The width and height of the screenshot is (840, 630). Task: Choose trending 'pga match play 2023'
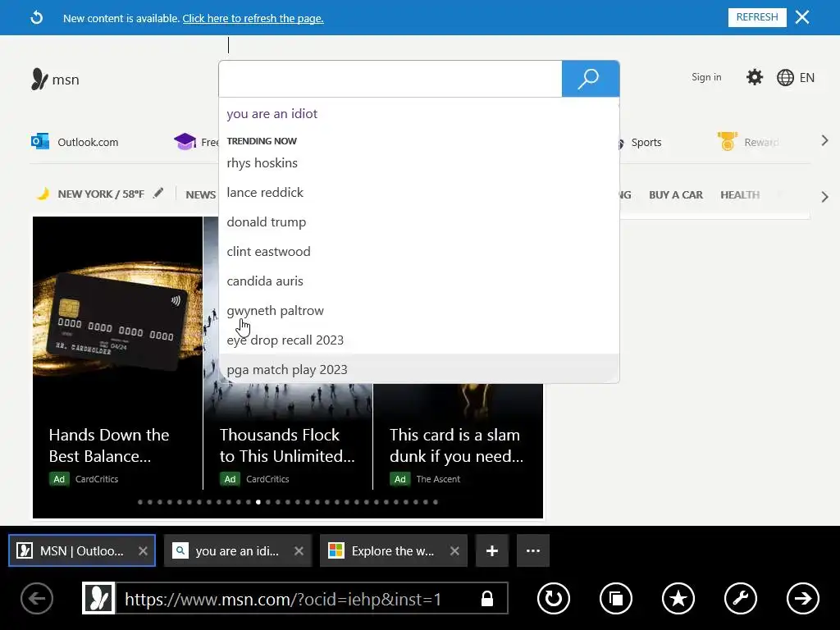click(419, 369)
